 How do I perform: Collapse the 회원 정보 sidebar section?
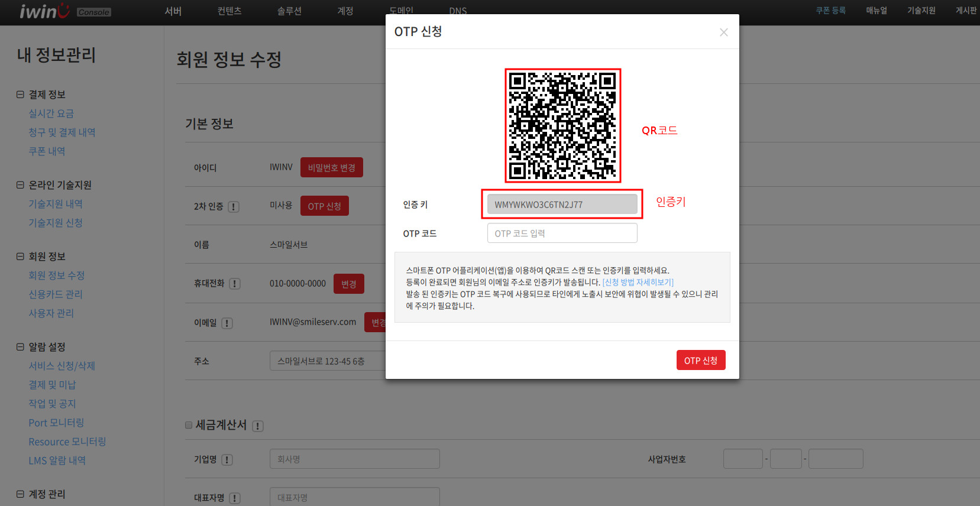click(20, 257)
